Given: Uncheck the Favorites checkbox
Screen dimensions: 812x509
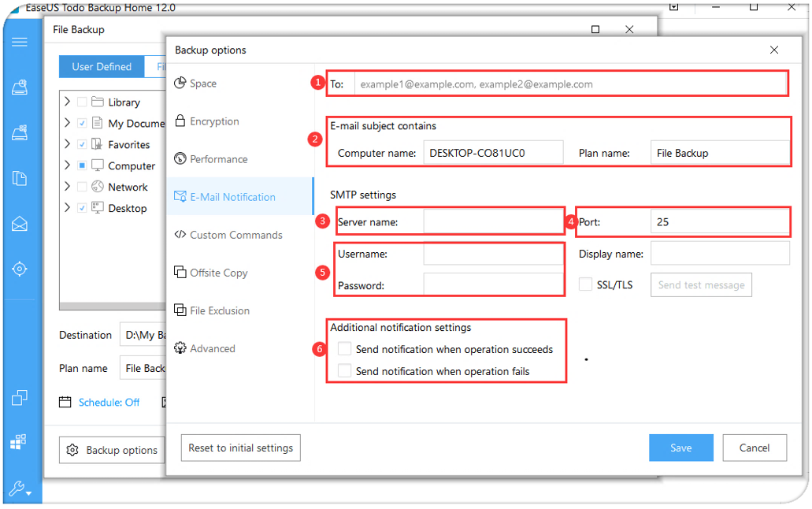Looking at the screenshot, I should click(x=82, y=144).
